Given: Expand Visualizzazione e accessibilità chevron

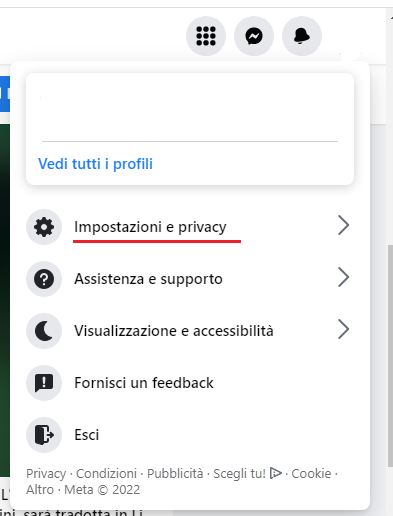Looking at the screenshot, I should coord(343,329).
